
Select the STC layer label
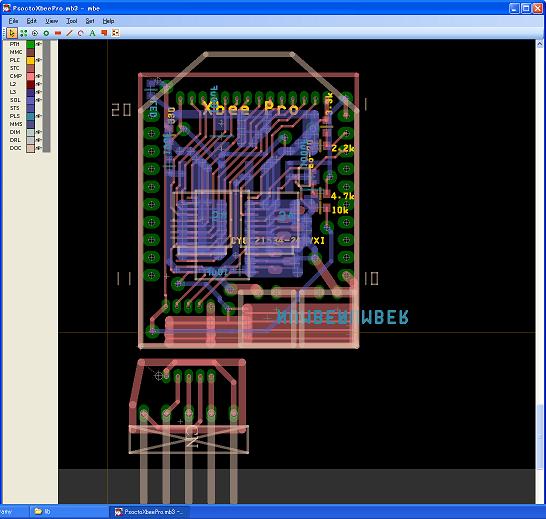(x=15, y=68)
